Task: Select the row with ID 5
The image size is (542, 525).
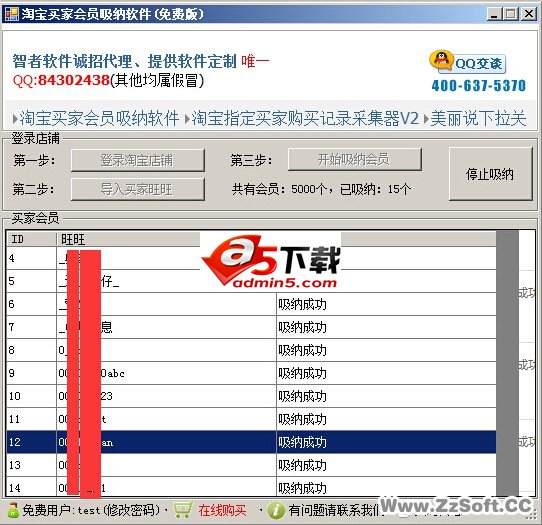Action: (x=251, y=281)
